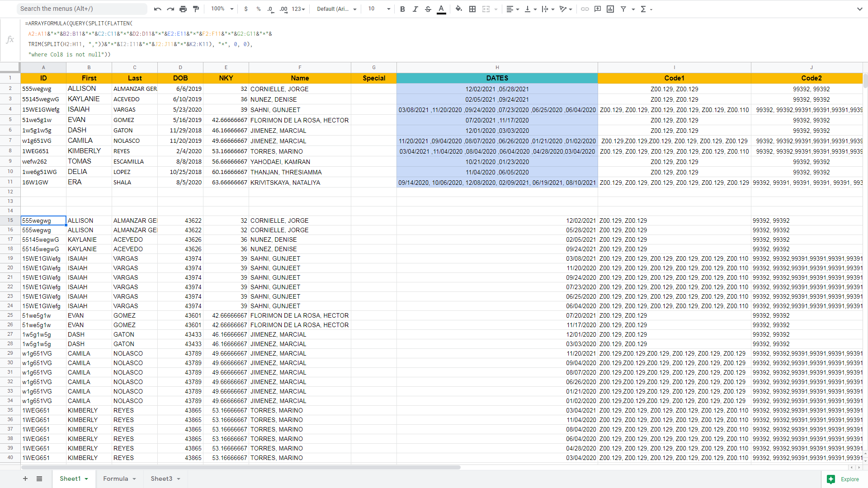The image size is (868, 488).
Task: Click the vertical scrollbar
Action: [865, 81]
